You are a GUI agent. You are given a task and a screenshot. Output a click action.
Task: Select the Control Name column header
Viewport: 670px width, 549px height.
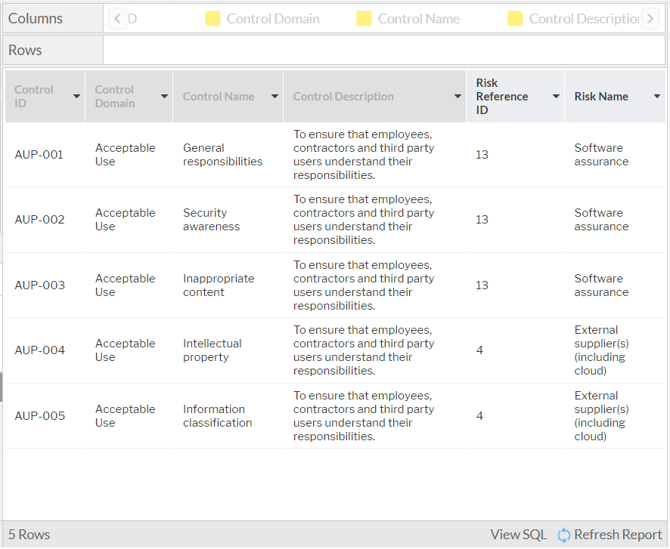pos(218,97)
